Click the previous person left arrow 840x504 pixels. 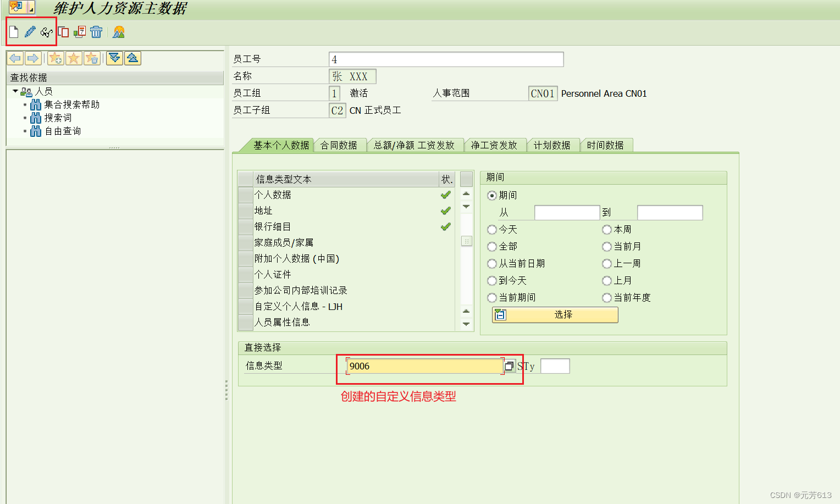pyautogui.click(x=15, y=58)
